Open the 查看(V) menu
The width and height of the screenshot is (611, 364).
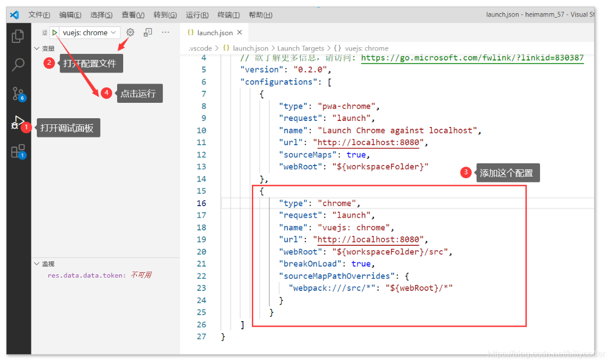[133, 15]
